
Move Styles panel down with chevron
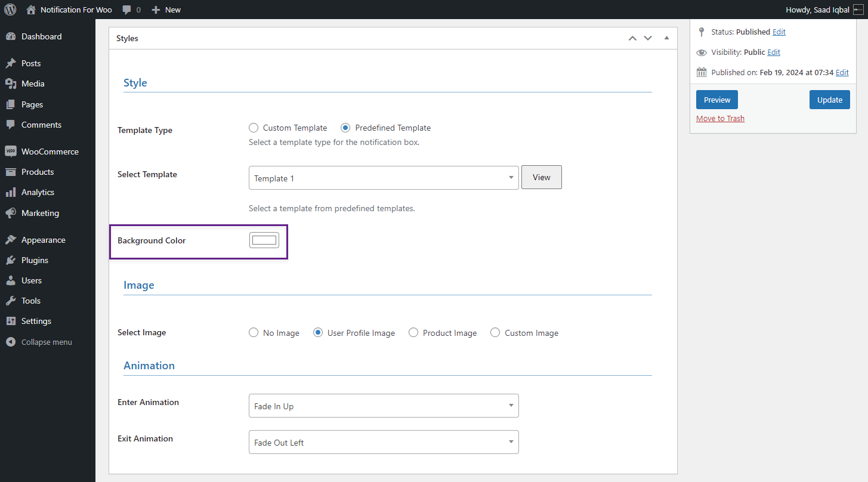click(x=648, y=38)
